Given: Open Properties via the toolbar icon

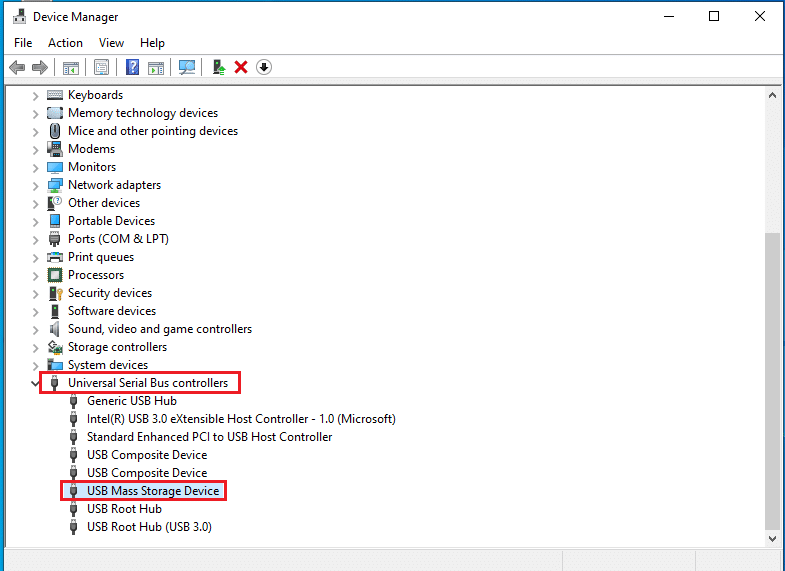Looking at the screenshot, I should (x=101, y=67).
